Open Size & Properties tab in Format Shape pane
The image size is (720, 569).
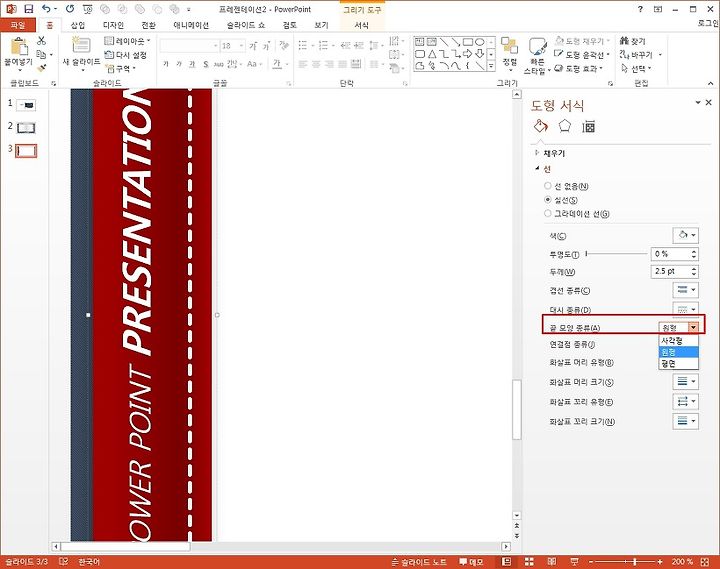coord(588,126)
